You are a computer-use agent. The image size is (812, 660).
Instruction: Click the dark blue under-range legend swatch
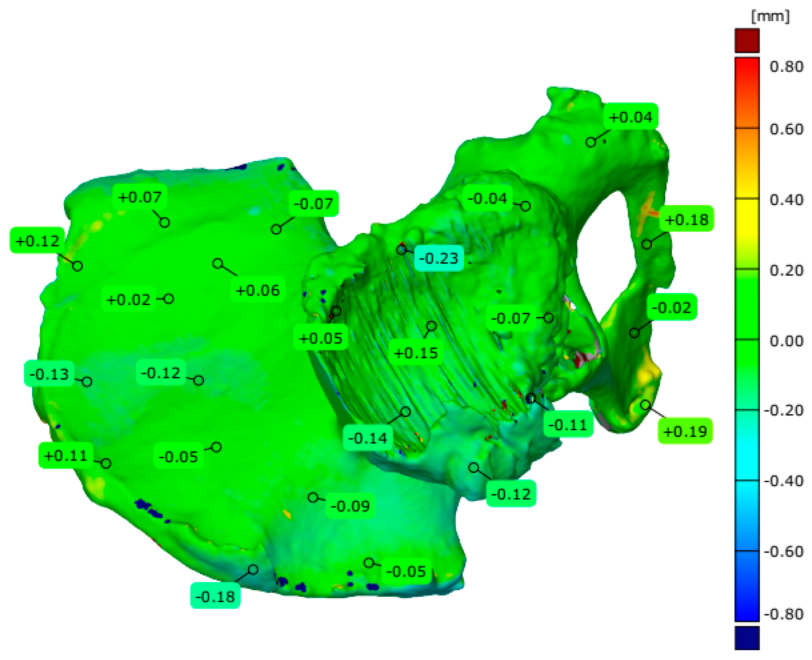pyautogui.click(x=746, y=638)
